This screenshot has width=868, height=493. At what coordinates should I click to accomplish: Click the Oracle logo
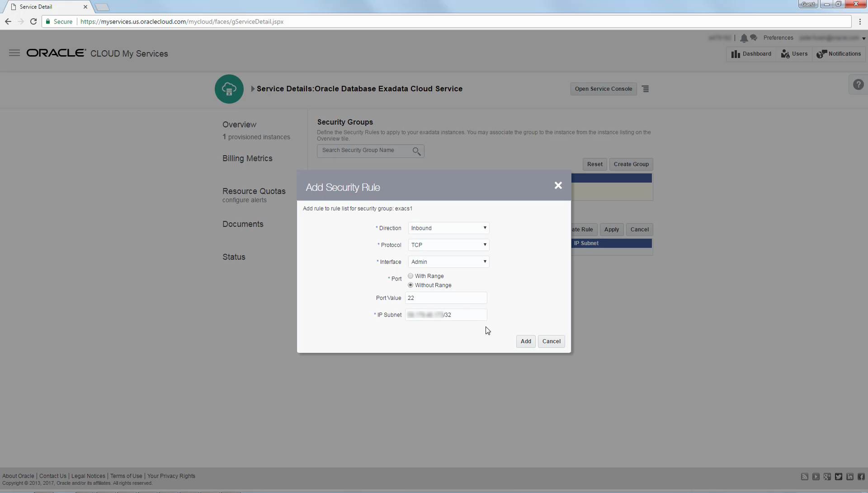[x=56, y=53]
